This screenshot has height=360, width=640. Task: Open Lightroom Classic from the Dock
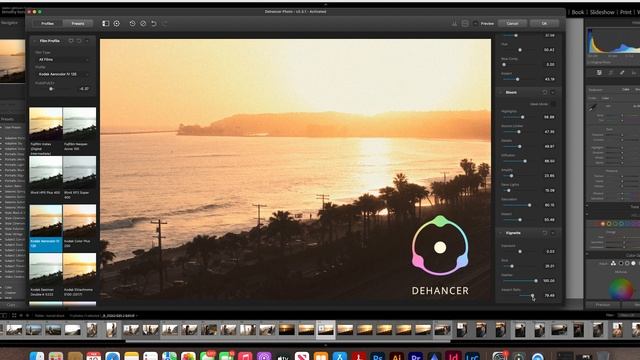(472, 356)
